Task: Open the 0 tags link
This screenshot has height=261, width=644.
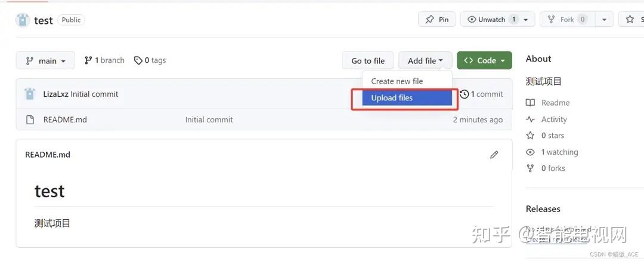Action: [x=150, y=60]
